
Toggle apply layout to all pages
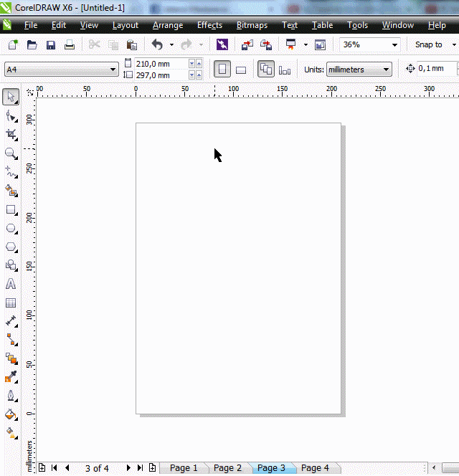[266, 70]
